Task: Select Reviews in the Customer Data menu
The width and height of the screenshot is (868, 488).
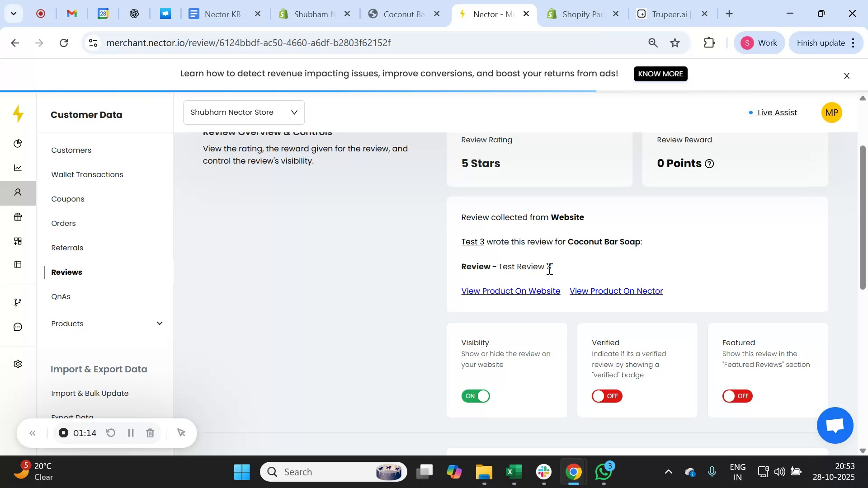Action: click(x=66, y=272)
